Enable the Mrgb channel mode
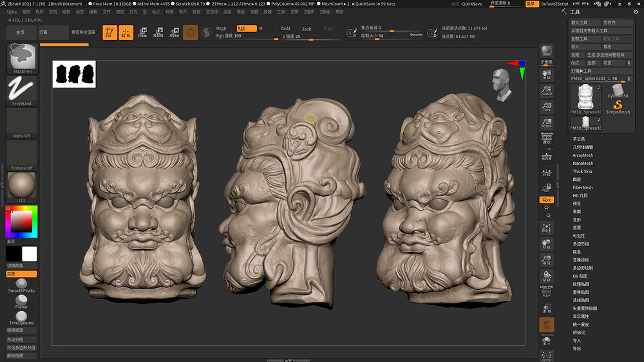The width and height of the screenshot is (644, 362). (x=224, y=28)
